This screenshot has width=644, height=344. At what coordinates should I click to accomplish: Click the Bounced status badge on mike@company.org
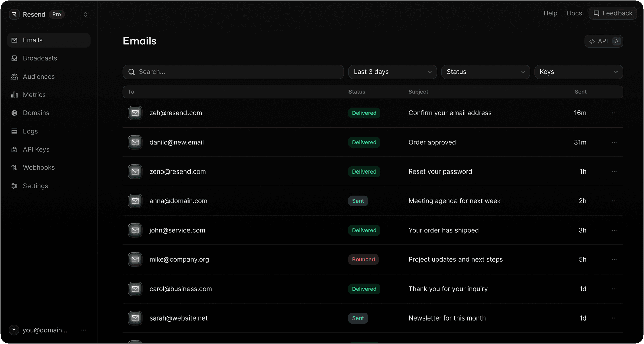point(363,259)
